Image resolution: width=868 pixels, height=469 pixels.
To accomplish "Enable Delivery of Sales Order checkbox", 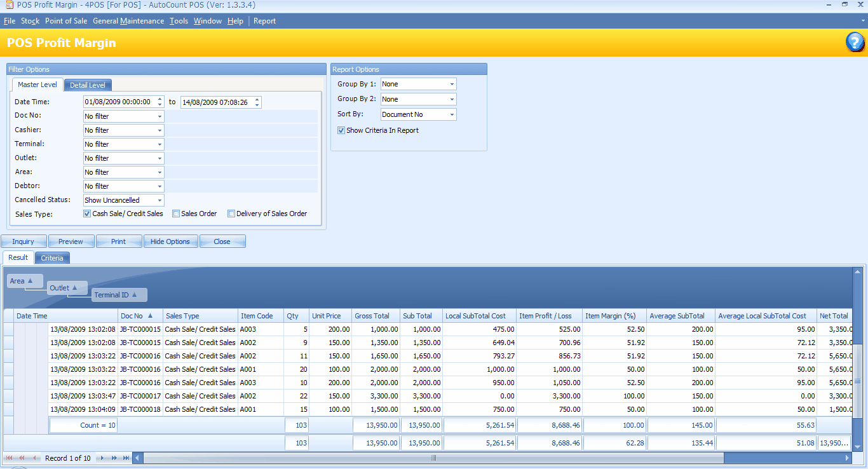I will pyautogui.click(x=231, y=214).
